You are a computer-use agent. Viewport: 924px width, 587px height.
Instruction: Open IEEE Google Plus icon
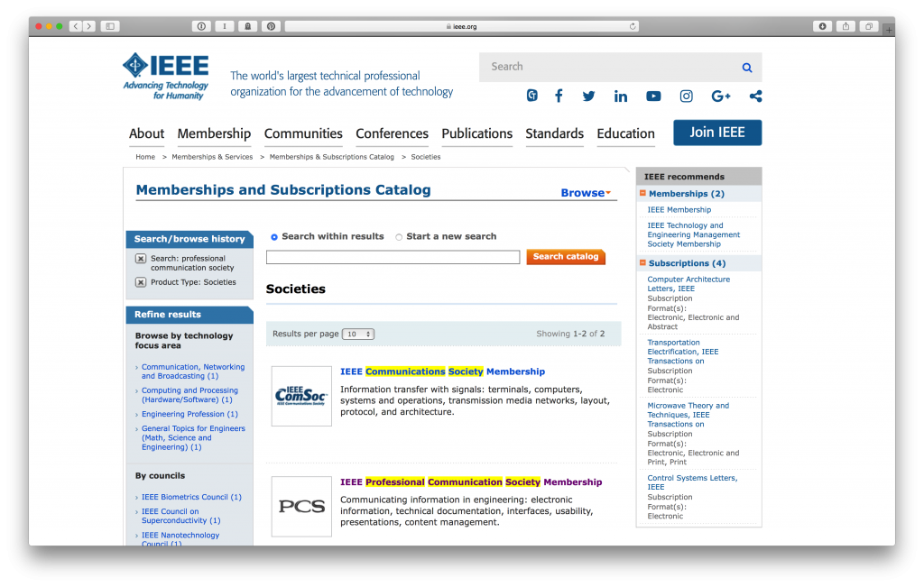point(720,96)
